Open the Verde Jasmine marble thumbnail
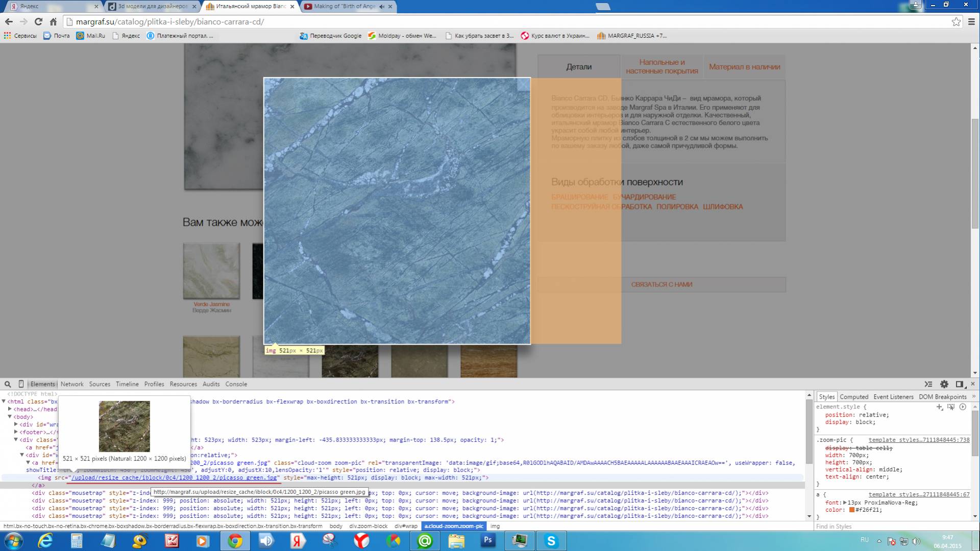This screenshot has height=551, width=980. [211, 271]
